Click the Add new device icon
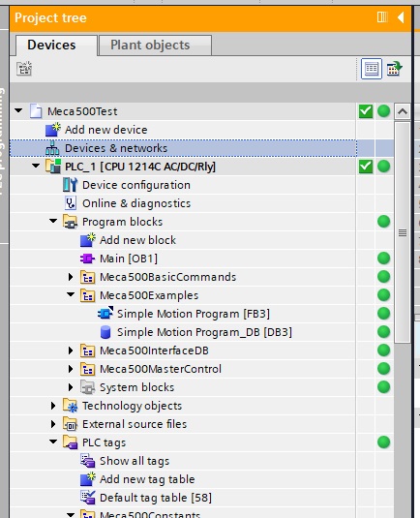The height and width of the screenshot is (518, 420). point(53,130)
